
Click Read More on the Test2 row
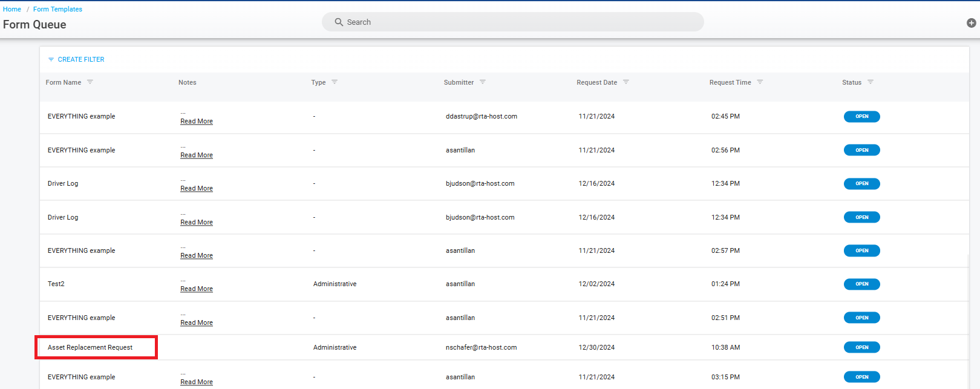[197, 289]
